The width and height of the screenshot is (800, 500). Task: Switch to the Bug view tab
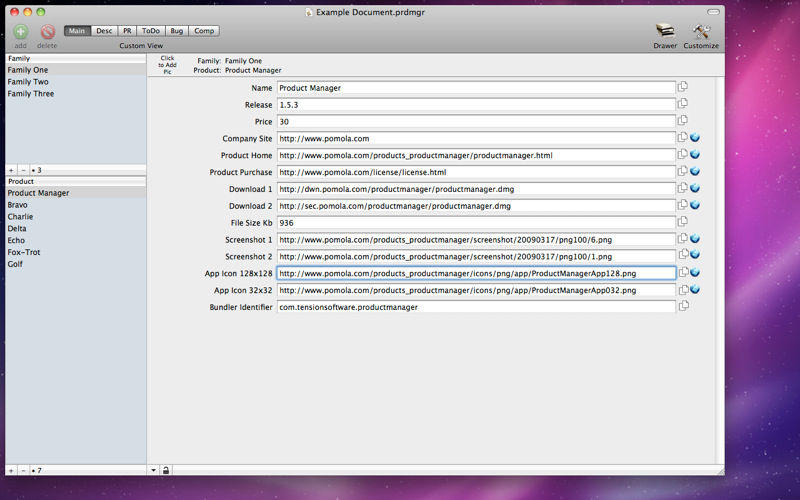(177, 31)
